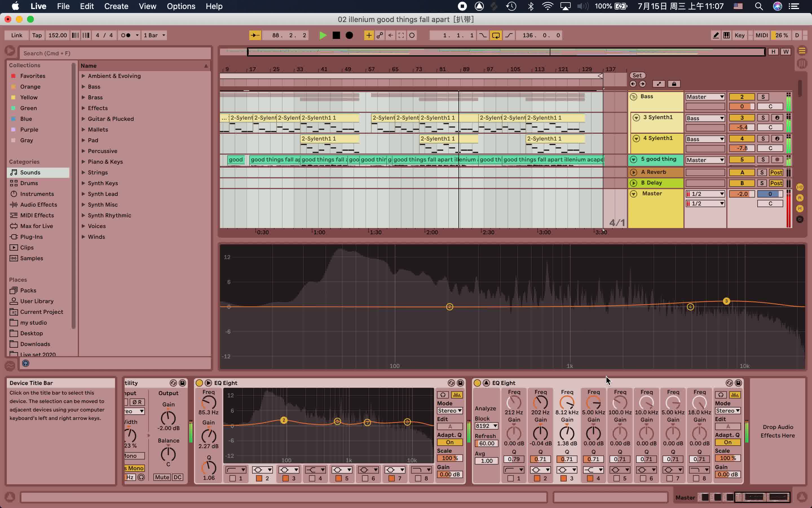
Task: Open Master track upper 1/2 output dropdown
Action: coord(705,194)
